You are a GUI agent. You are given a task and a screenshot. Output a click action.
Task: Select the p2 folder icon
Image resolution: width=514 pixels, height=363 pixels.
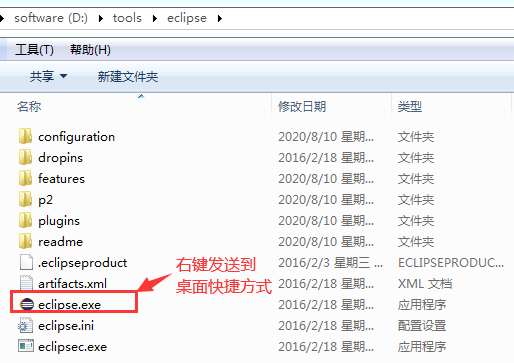point(25,200)
